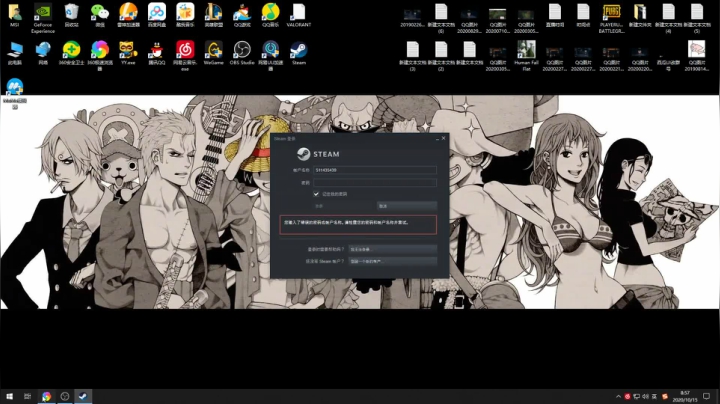
Task: Launch 腾讯QQ penguin desktop shortcut
Action: [x=157, y=53]
